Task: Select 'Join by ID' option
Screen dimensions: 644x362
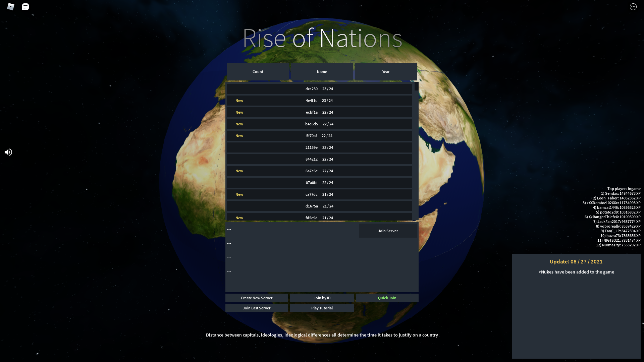Action: tap(322, 297)
